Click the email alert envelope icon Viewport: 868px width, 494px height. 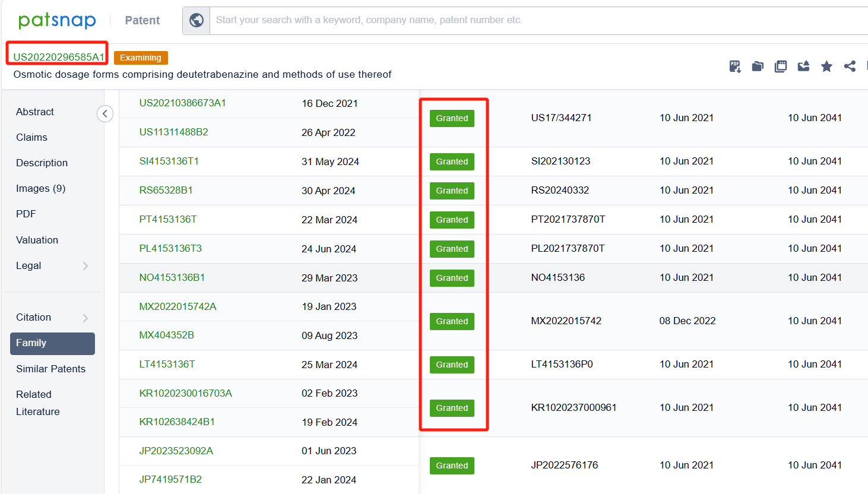pyautogui.click(x=803, y=66)
